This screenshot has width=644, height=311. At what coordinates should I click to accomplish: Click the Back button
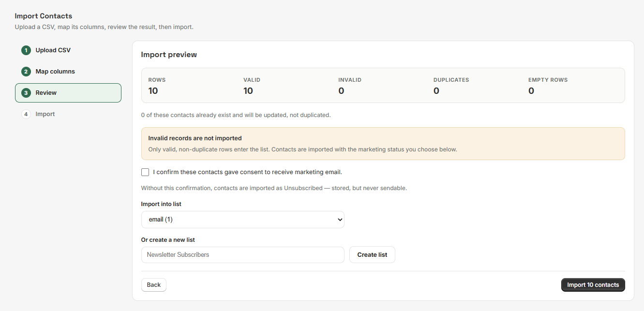point(154,285)
